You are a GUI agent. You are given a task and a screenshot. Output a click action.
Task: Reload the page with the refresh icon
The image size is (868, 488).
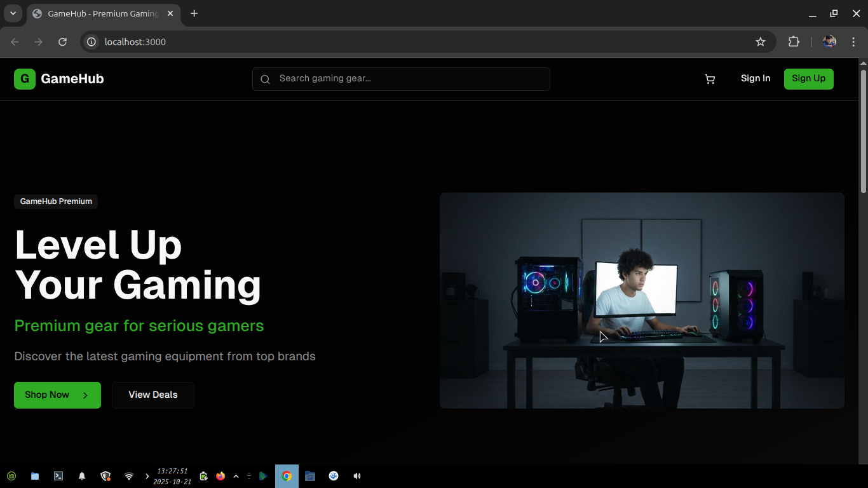(x=62, y=41)
